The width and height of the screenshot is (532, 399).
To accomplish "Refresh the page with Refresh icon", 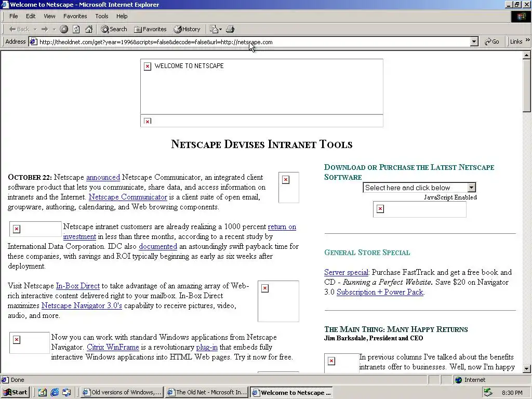I will [x=76, y=29].
